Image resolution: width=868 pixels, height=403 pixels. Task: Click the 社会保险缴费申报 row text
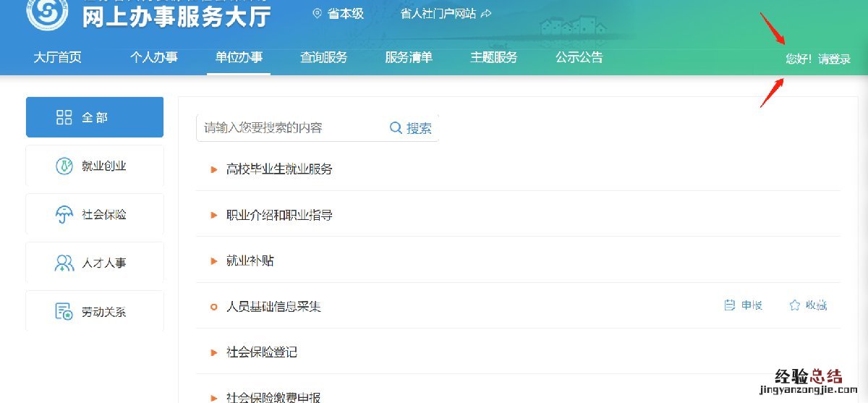pos(273,397)
